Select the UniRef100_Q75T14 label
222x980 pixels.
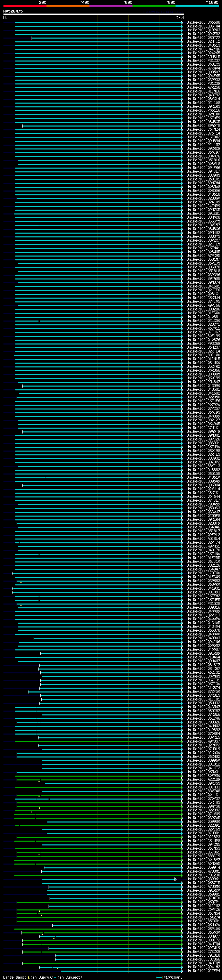coord(203,133)
